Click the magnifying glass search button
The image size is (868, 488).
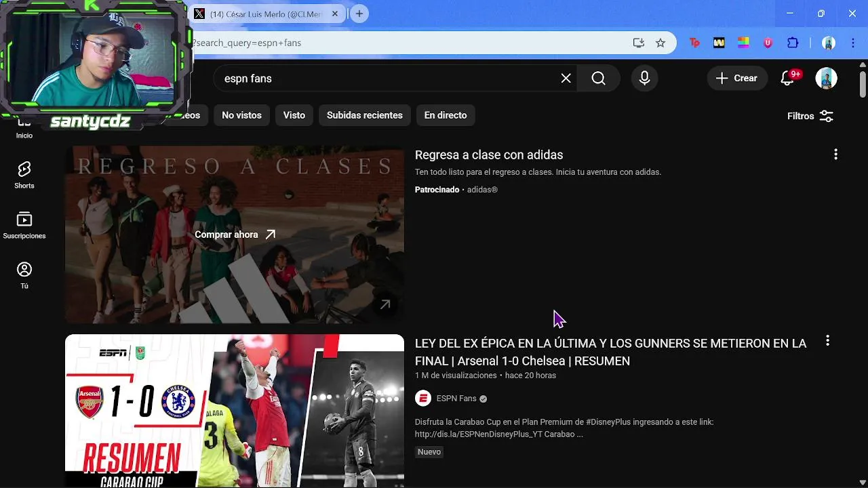click(598, 79)
